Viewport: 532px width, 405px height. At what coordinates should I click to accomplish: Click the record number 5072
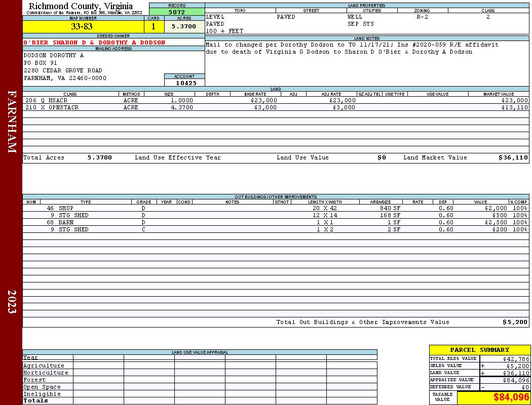(x=177, y=12)
